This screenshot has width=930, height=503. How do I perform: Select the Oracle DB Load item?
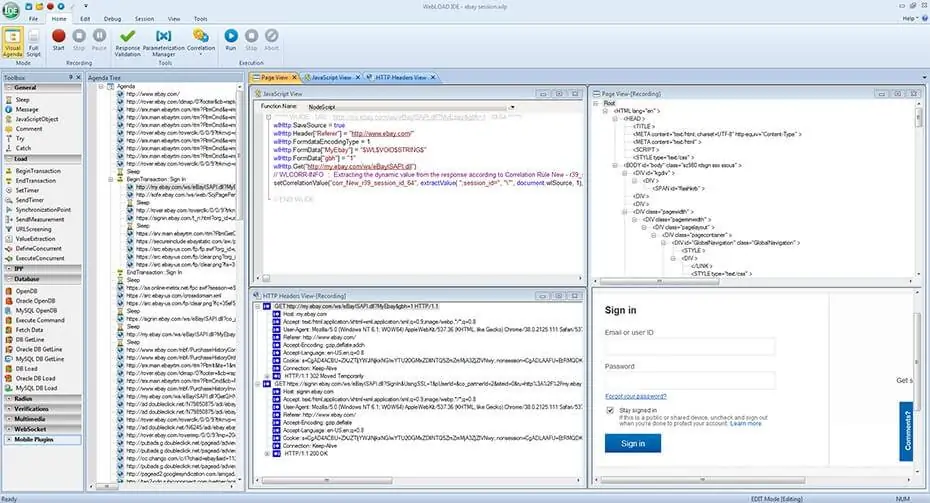pyautogui.click(x=35, y=378)
